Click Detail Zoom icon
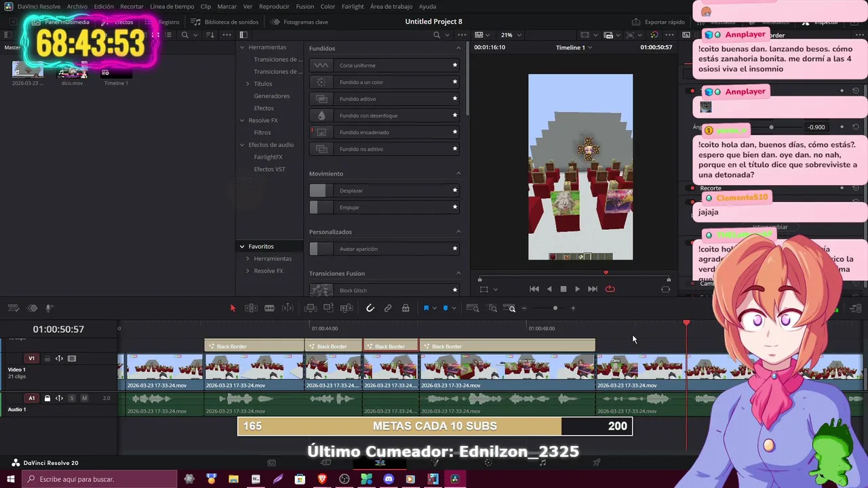 coord(492,308)
